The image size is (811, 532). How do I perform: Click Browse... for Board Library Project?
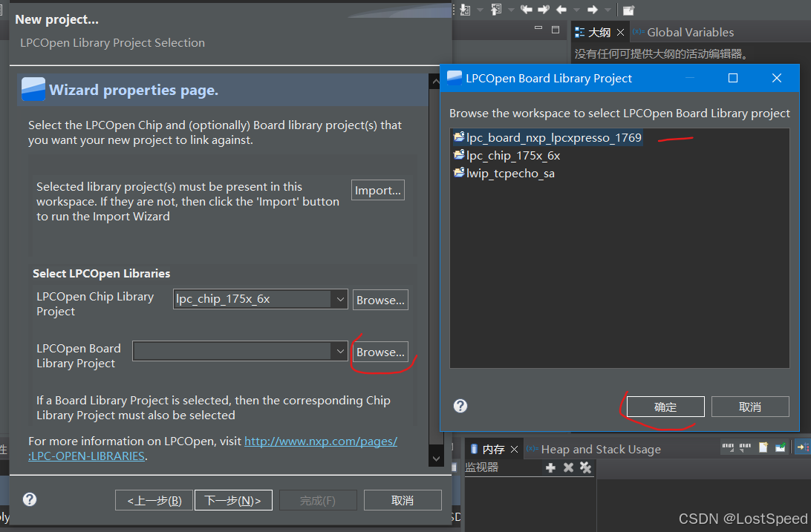(x=380, y=352)
